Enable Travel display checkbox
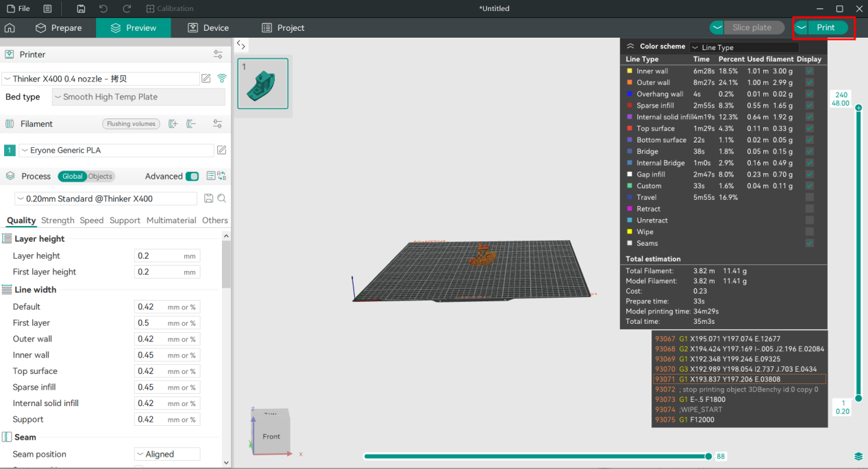 click(810, 197)
